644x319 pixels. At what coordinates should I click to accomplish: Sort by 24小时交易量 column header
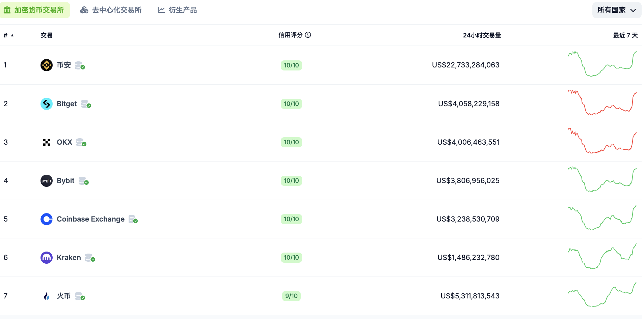(482, 35)
